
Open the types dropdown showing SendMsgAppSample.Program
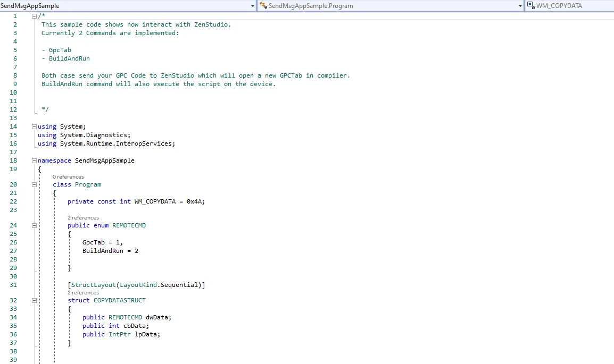[x=520, y=5]
